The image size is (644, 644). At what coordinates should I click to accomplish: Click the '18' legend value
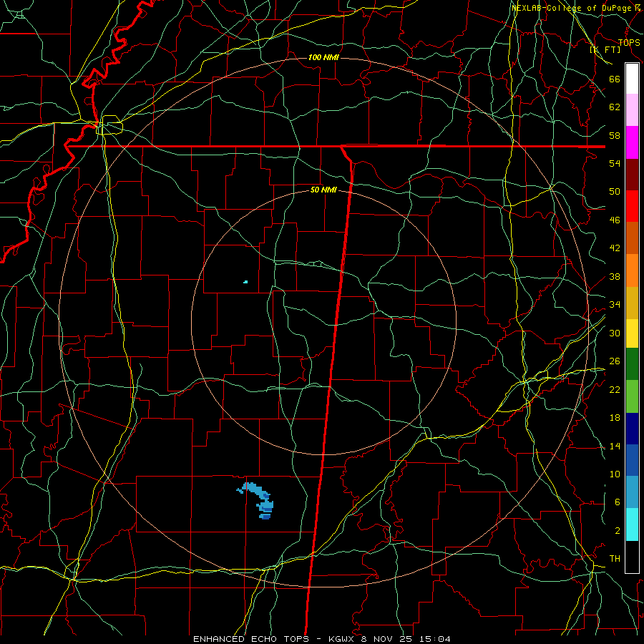tap(615, 418)
